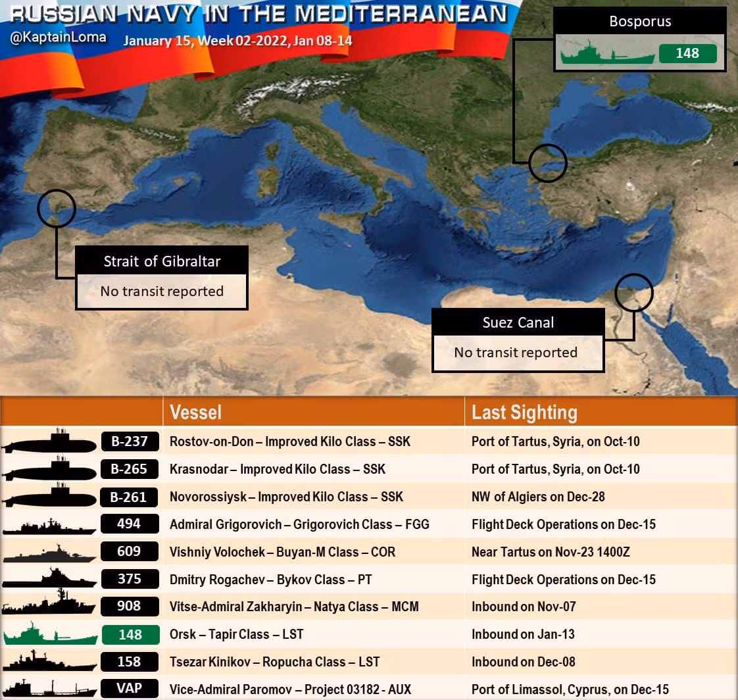Click the Dmitry Rogachev patrol ship silhouette
738x700 pixels.
click(x=49, y=580)
